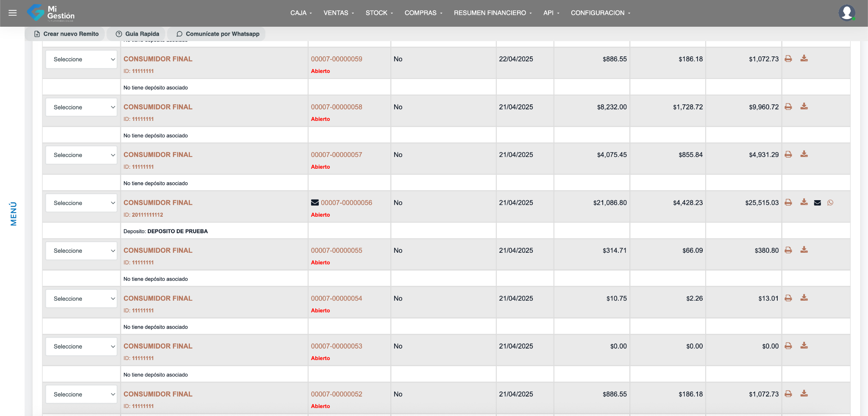Click the vertical MENÚ side label
Screen dimensions: 868x416
pos(14,214)
